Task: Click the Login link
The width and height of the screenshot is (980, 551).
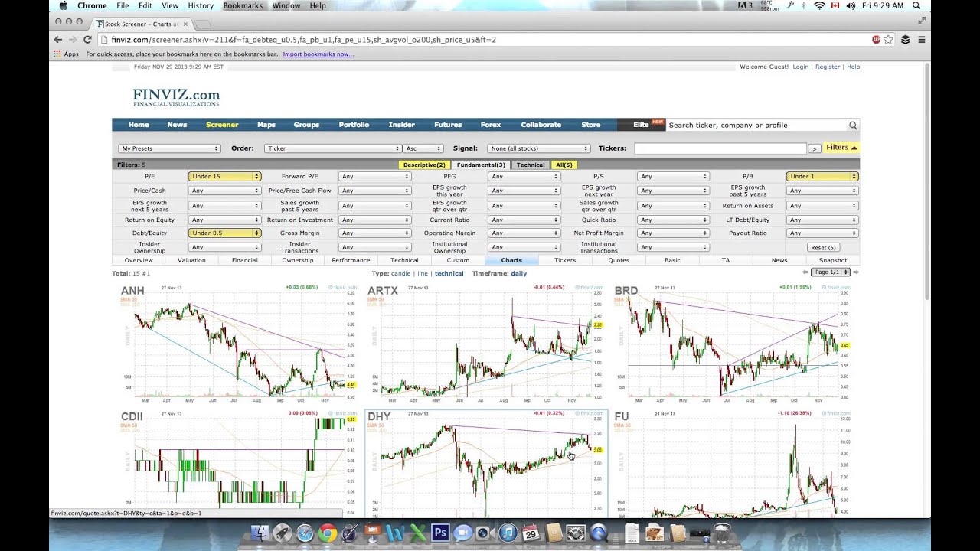Action: click(801, 67)
